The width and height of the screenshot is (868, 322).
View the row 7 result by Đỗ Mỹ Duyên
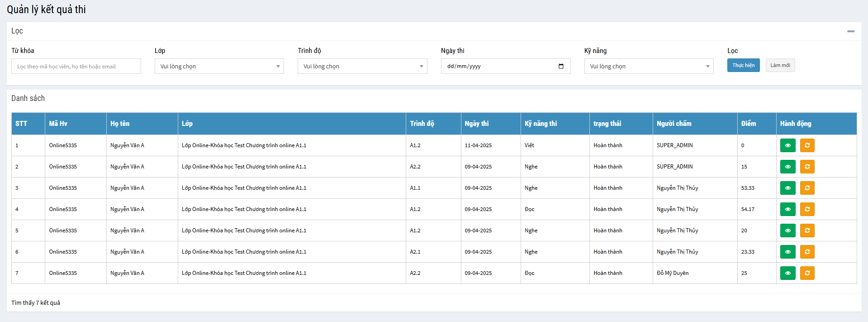coord(787,273)
